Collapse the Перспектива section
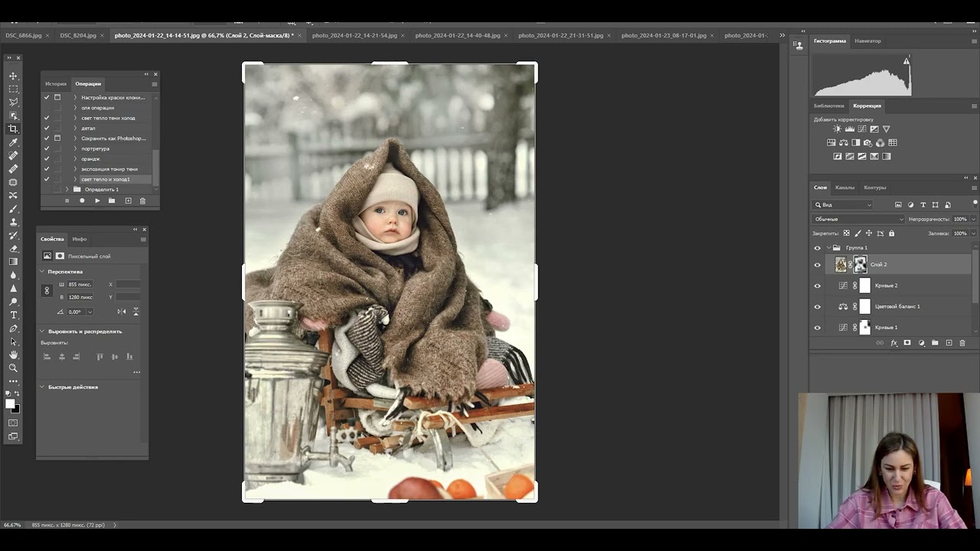 (x=42, y=272)
